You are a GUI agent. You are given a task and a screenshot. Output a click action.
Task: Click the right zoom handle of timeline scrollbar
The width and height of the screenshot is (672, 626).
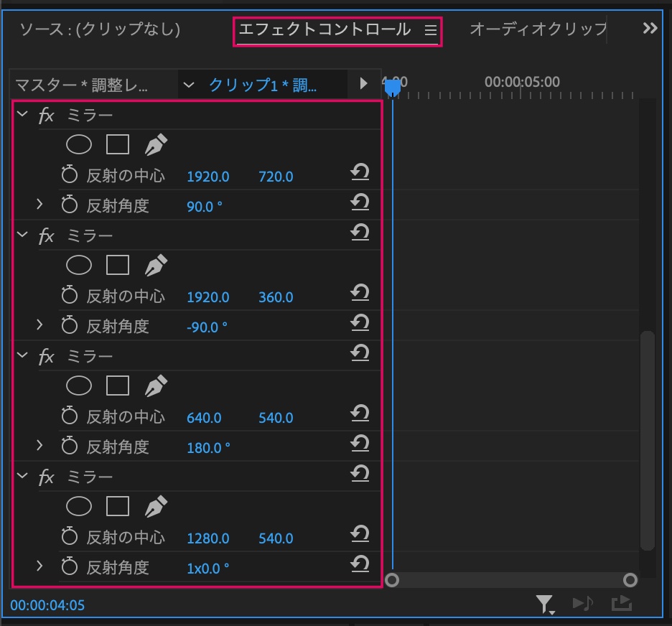(x=630, y=580)
